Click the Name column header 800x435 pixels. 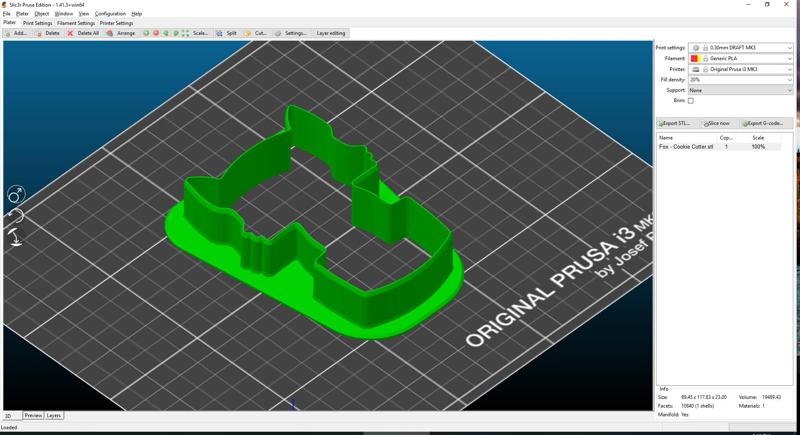click(666, 138)
